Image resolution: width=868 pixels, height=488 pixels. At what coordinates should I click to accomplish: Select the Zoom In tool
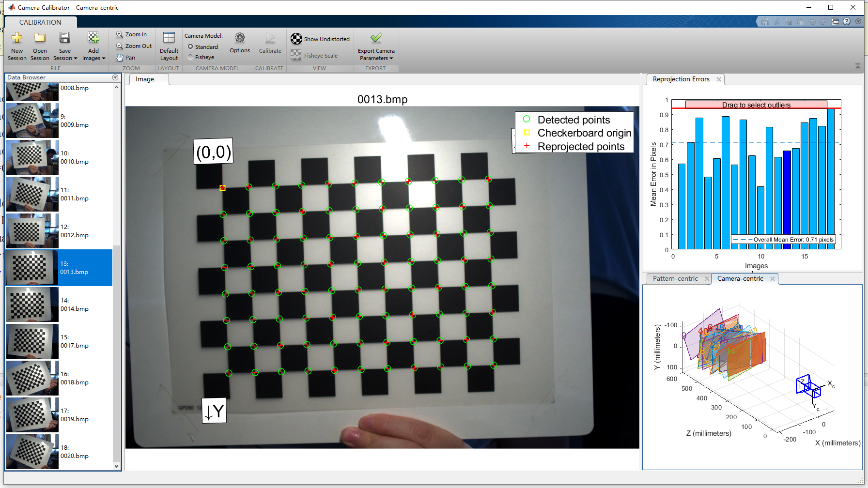coord(132,34)
